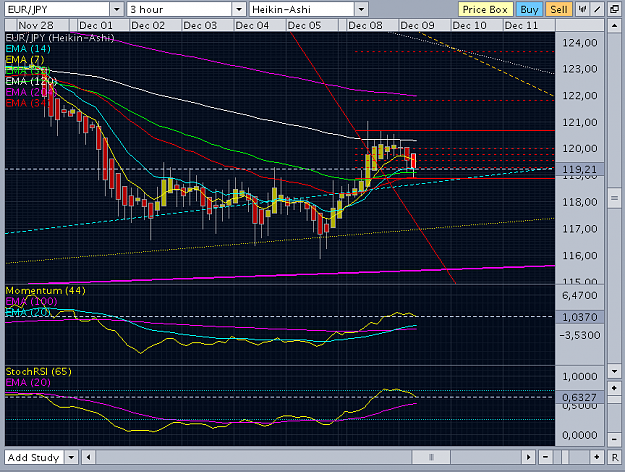Select the Momentum (44) study label
Viewport: 625px width, 472px height.
pyautogui.click(x=45, y=290)
